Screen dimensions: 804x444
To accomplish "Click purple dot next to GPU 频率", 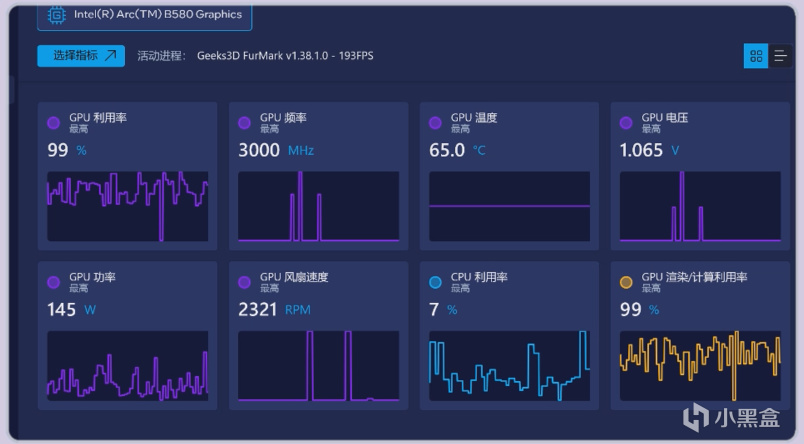I will tap(244, 123).
